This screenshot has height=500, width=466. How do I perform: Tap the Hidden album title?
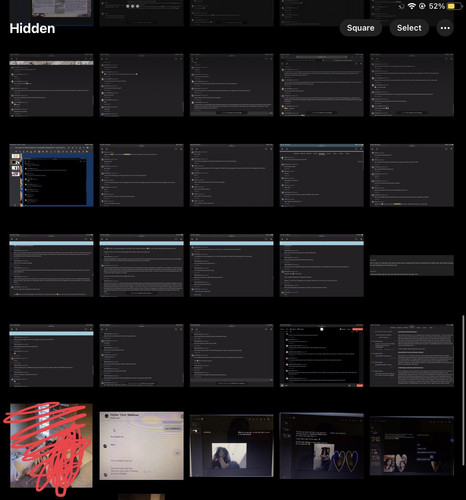32,28
